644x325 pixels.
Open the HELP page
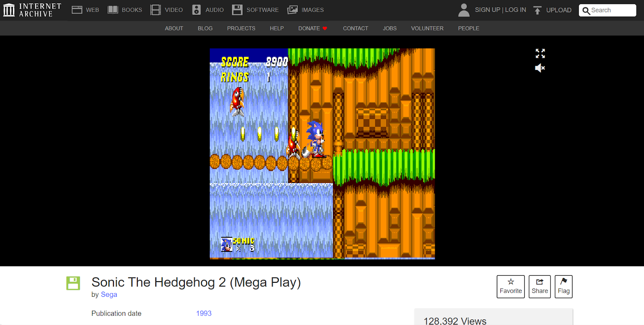coord(277,28)
